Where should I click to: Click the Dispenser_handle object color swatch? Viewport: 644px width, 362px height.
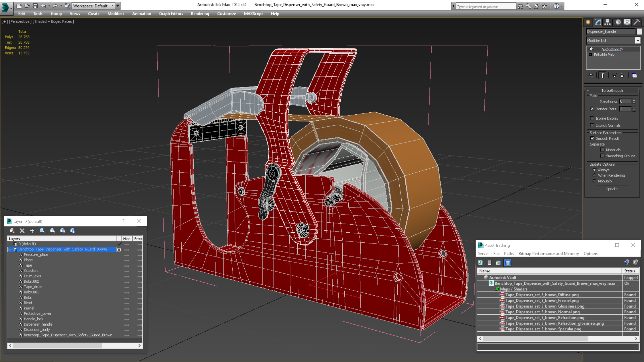point(639,32)
